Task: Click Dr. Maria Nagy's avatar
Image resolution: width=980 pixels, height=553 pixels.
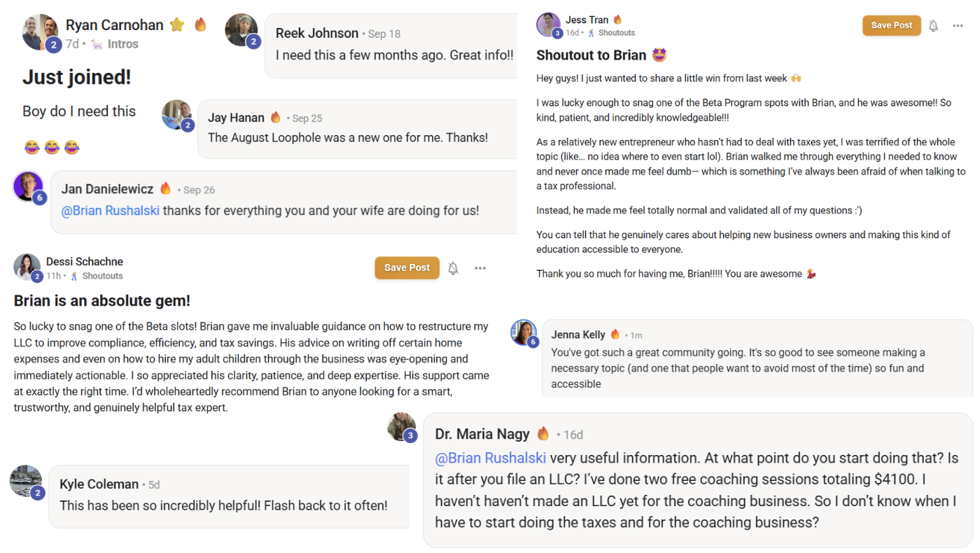Action: click(x=402, y=426)
